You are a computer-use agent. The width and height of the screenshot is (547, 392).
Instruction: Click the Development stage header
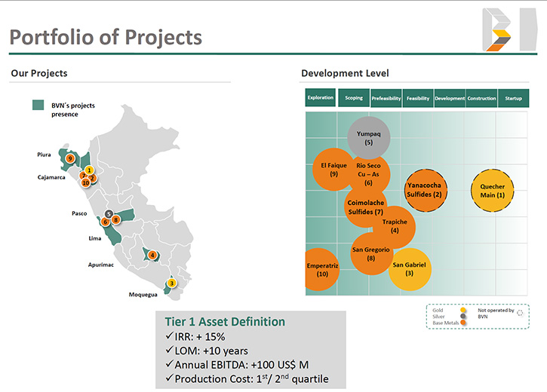(x=450, y=98)
